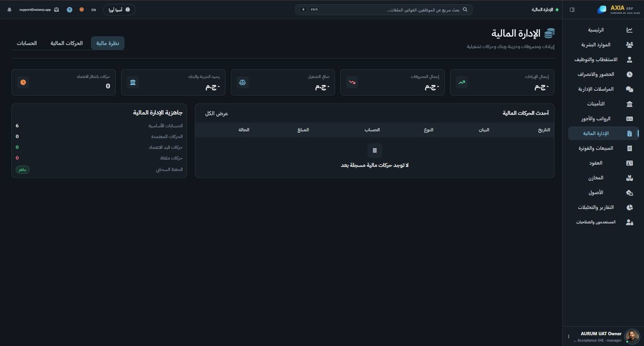Open the help question-mark icon
Image resolution: width=644 pixels, height=346 pixels.
coord(70,10)
